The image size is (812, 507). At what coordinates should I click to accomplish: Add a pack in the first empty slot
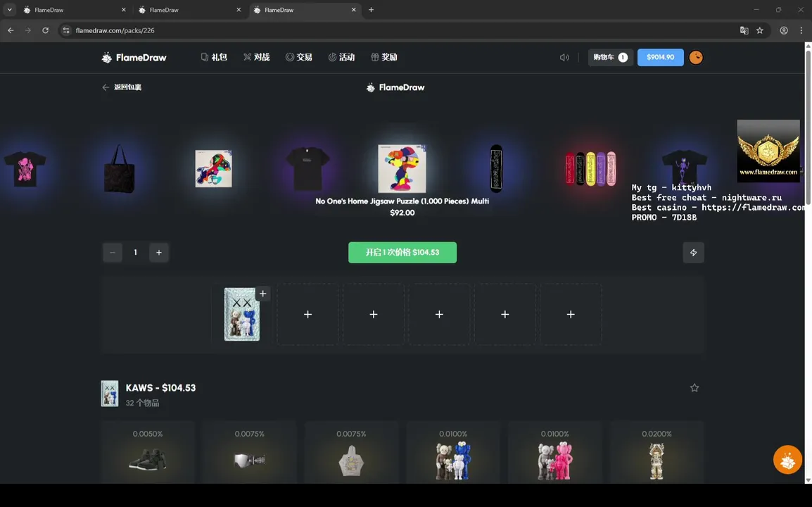click(307, 314)
